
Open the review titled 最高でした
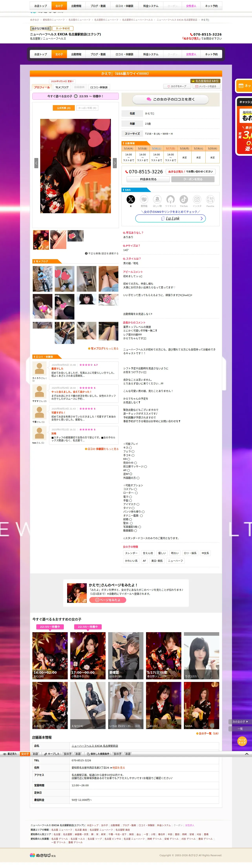[x=57, y=369]
